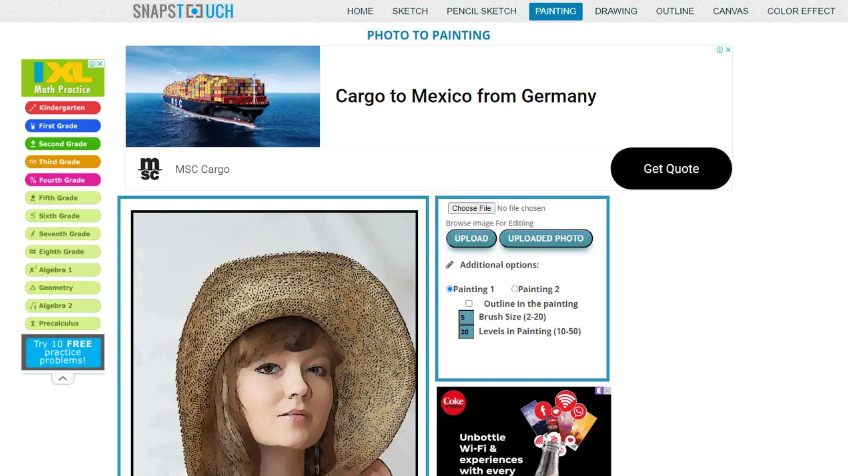Click the IXL Math Practice logo
This screenshot has height=476, width=848.
[x=63, y=78]
